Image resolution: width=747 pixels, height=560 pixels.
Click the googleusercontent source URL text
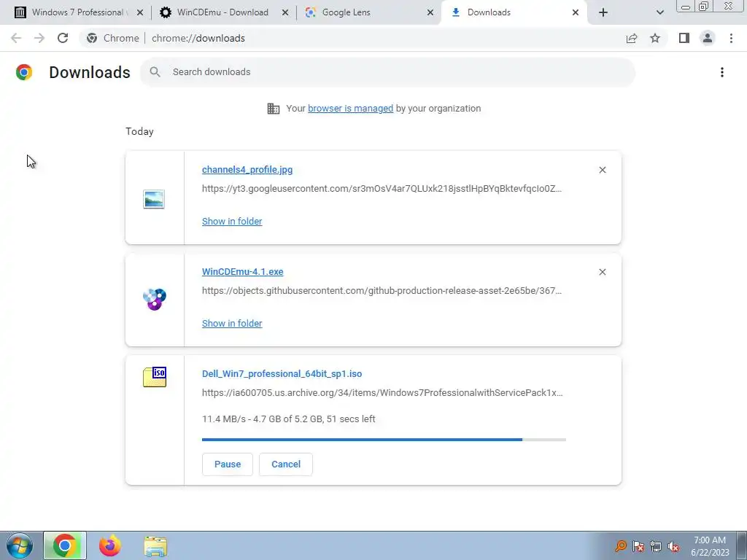[382, 189]
